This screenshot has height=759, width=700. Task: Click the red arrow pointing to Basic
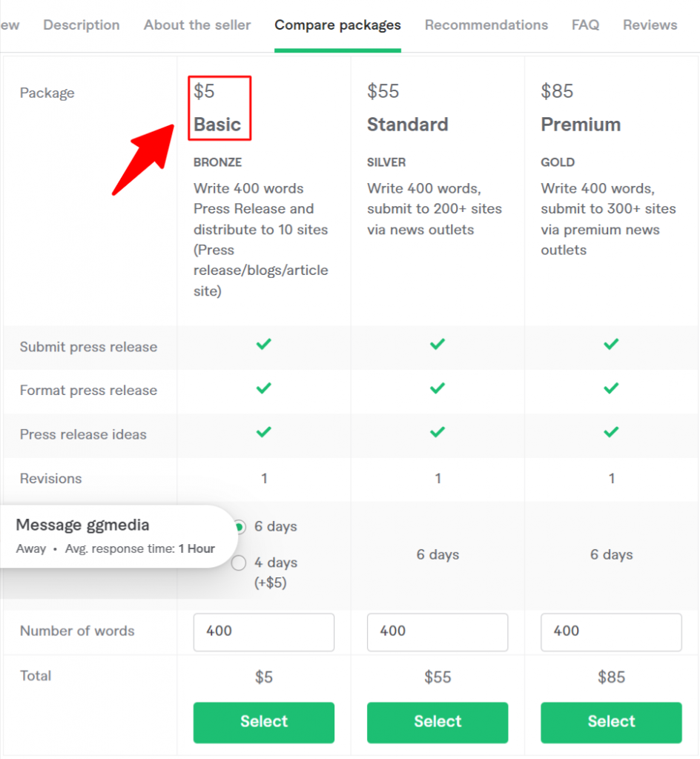click(144, 159)
